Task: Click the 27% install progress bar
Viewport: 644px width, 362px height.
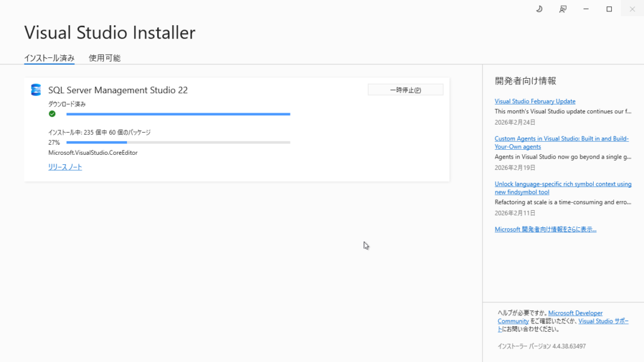Action: point(178,142)
